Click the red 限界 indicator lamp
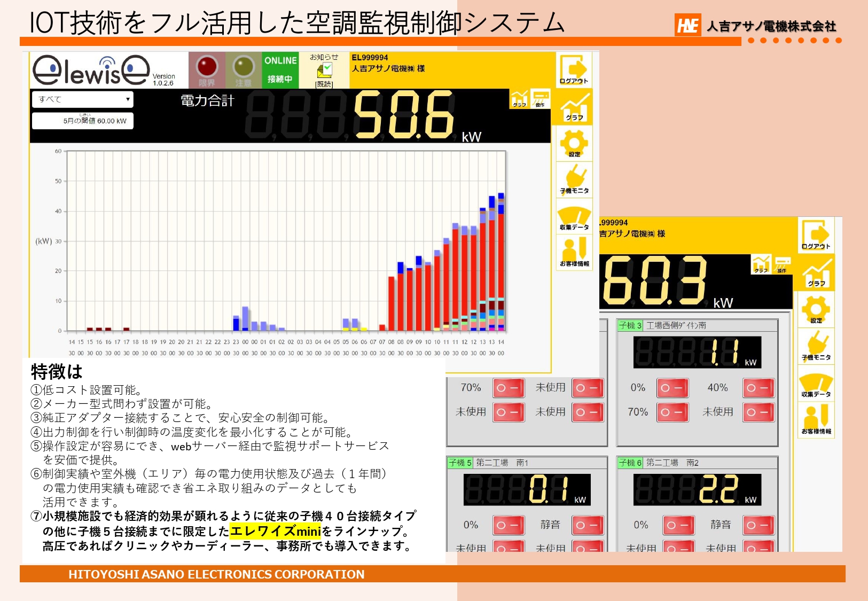This screenshot has width=868, height=601. coord(207,70)
